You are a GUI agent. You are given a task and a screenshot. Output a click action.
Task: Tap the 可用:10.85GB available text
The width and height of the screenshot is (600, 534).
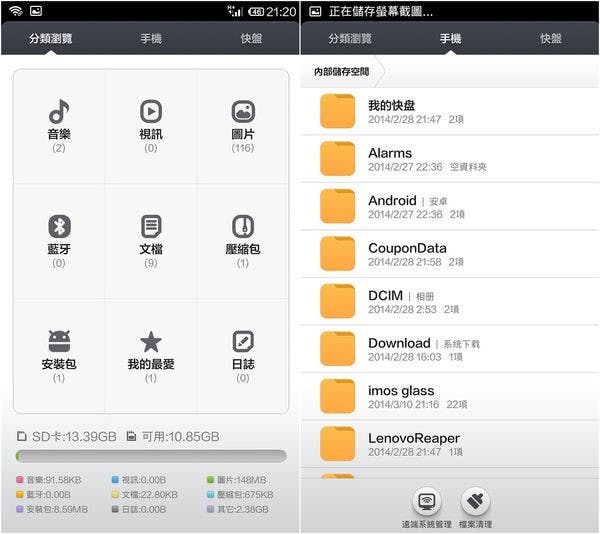point(181,436)
